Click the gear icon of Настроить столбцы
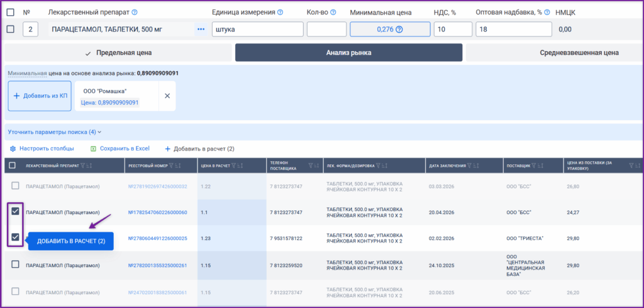The width and height of the screenshot is (644, 308). coord(13,149)
